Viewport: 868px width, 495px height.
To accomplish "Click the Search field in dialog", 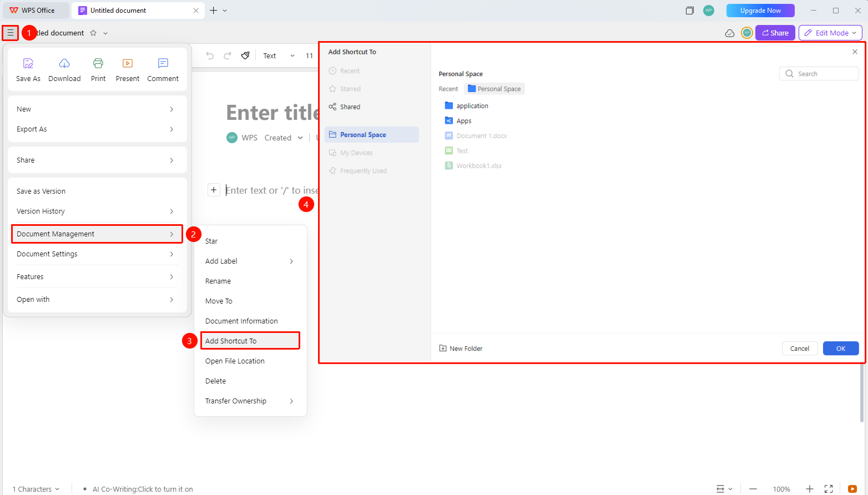I will pyautogui.click(x=819, y=74).
